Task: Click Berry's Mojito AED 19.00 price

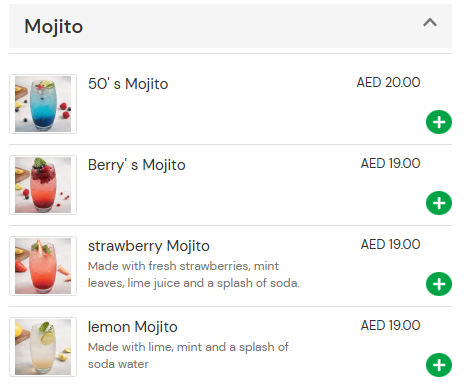Action: [x=390, y=163]
